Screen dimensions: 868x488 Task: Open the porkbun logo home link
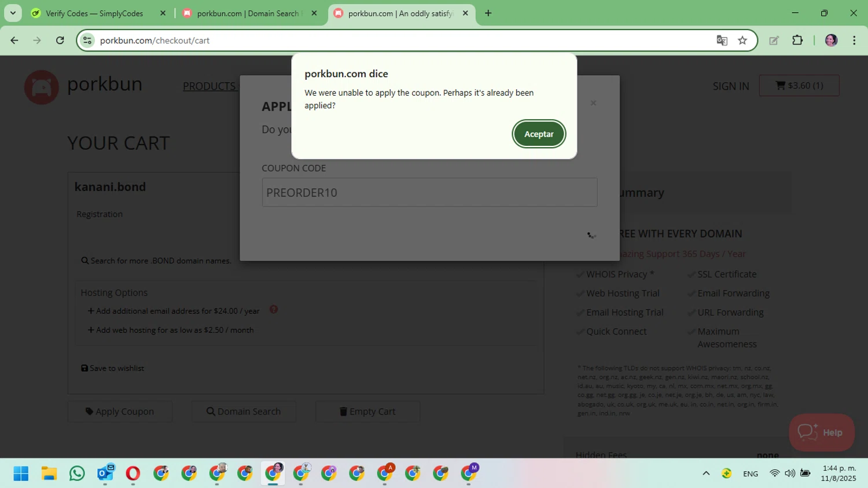84,86
